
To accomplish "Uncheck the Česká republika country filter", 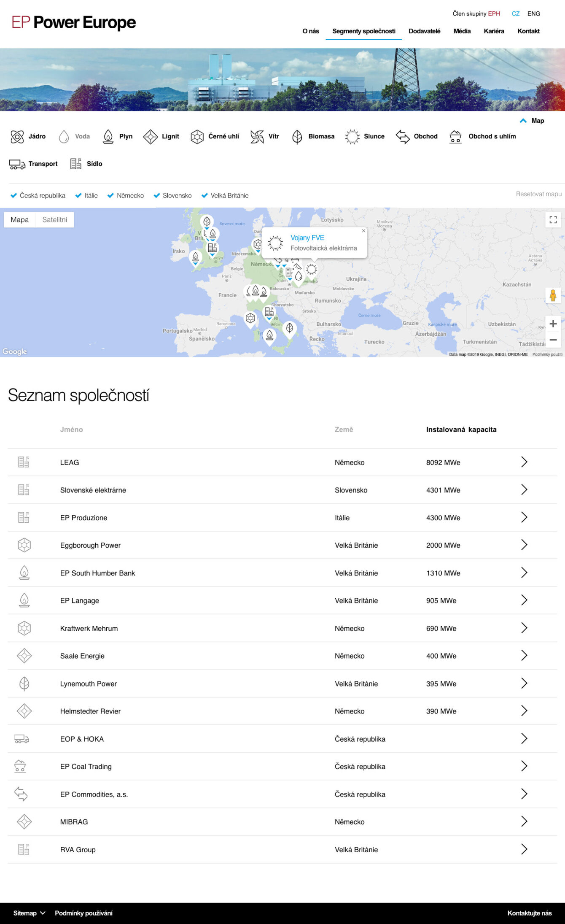I will pyautogui.click(x=38, y=195).
